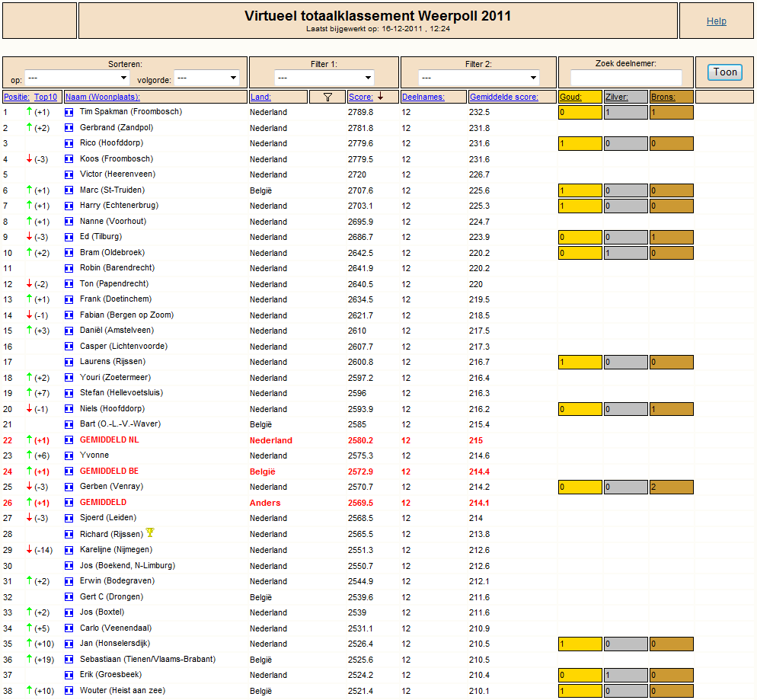Image resolution: width=757 pixels, height=700 pixels.
Task: Click the Goud column header swatch
Action: click(x=580, y=97)
